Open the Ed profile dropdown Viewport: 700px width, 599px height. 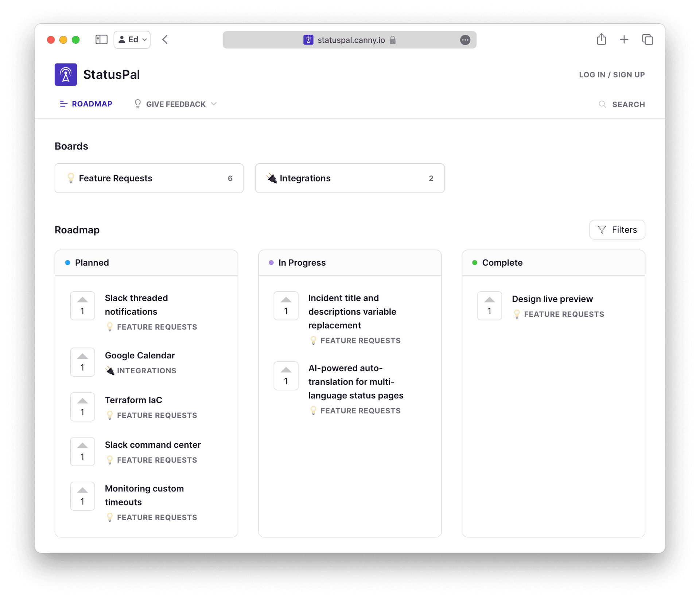click(132, 39)
